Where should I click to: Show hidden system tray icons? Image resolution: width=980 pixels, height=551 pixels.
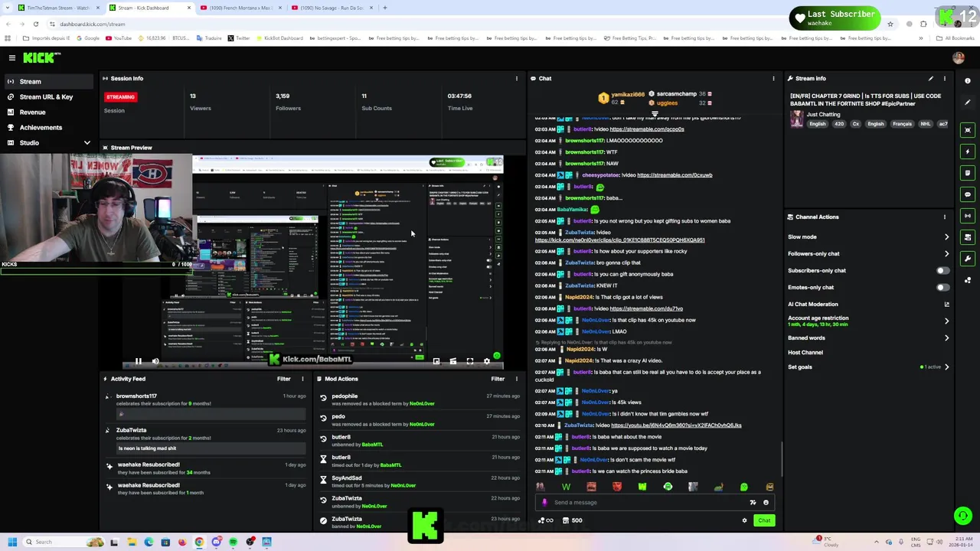877,542
